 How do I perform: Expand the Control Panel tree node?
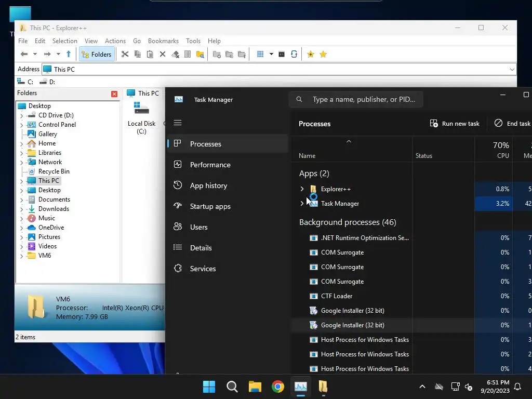point(22,125)
